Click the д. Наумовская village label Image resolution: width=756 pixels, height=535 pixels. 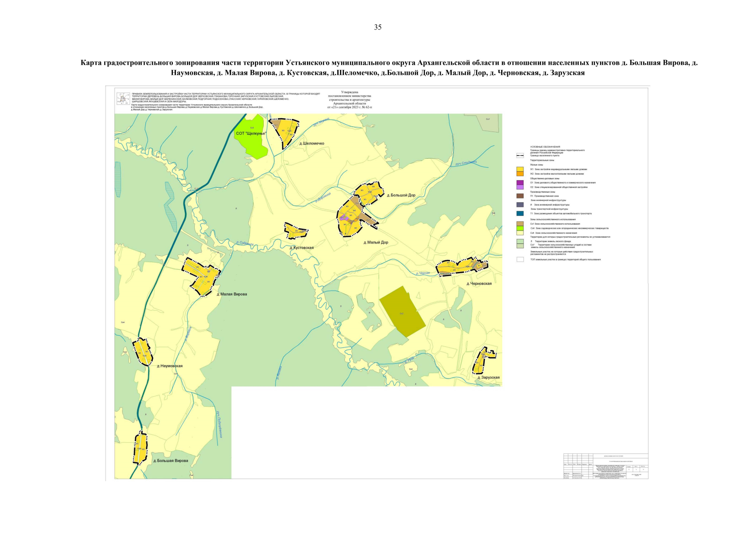pyautogui.click(x=170, y=366)
